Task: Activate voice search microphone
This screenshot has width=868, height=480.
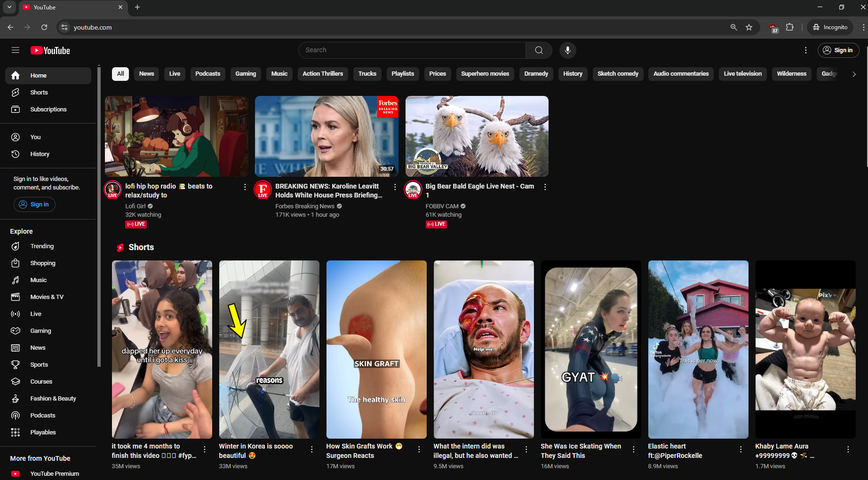Action: click(567, 50)
